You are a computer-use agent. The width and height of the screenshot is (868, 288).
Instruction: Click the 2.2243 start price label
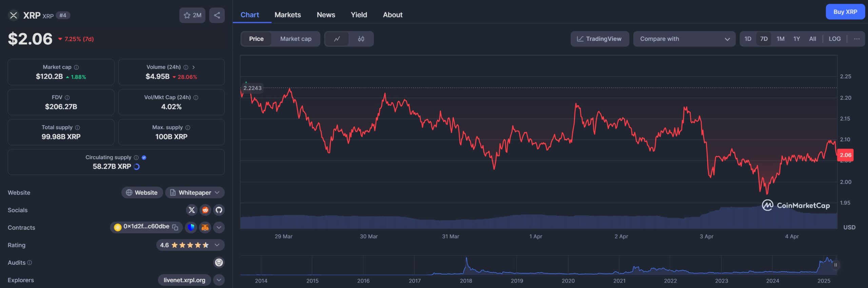click(x=253, y=88)
